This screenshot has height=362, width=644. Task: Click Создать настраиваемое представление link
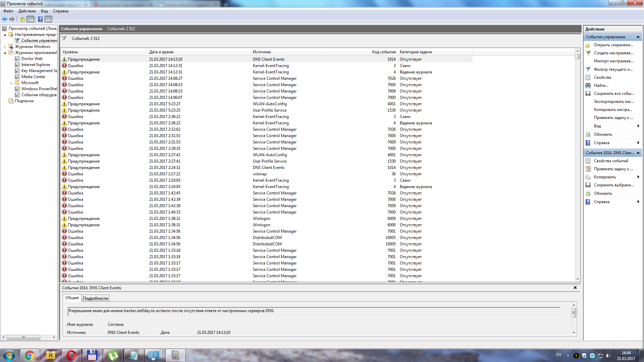613,53
